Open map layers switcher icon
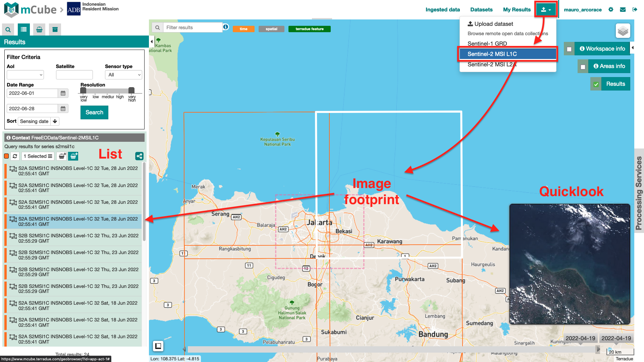 pyautogui.click(x=623, y=31)
